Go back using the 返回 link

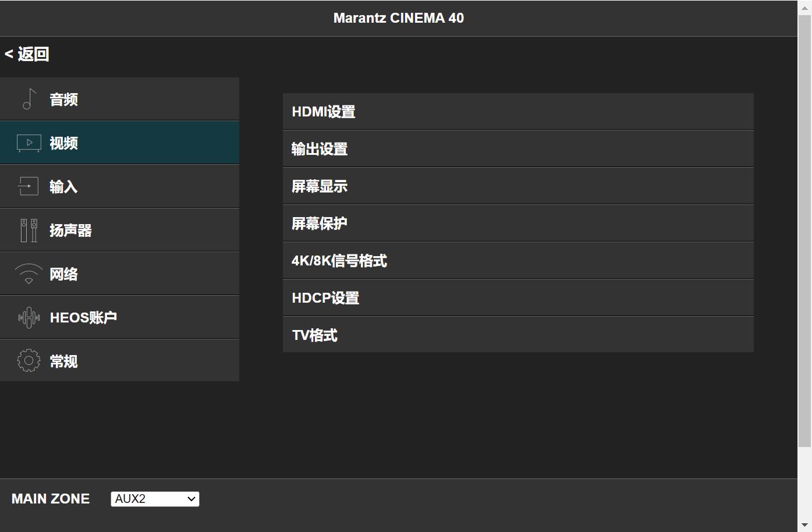click(x=26, y=54)
